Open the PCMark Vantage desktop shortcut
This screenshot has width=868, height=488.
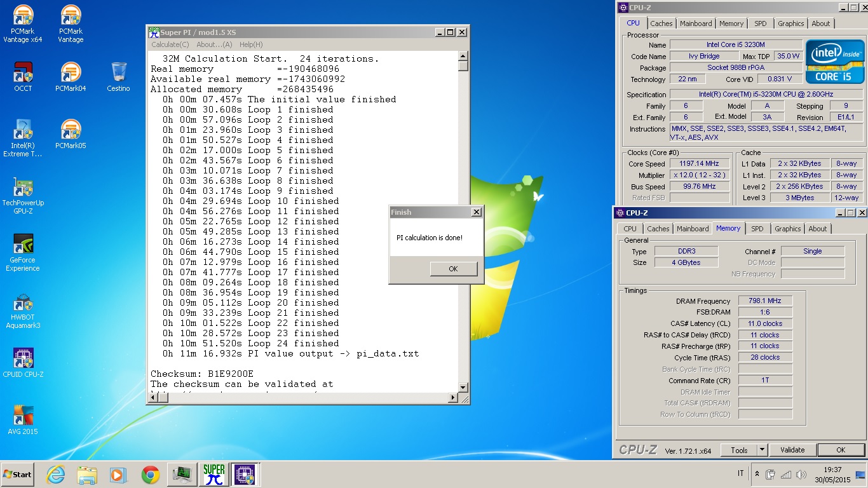pos(71,24)
